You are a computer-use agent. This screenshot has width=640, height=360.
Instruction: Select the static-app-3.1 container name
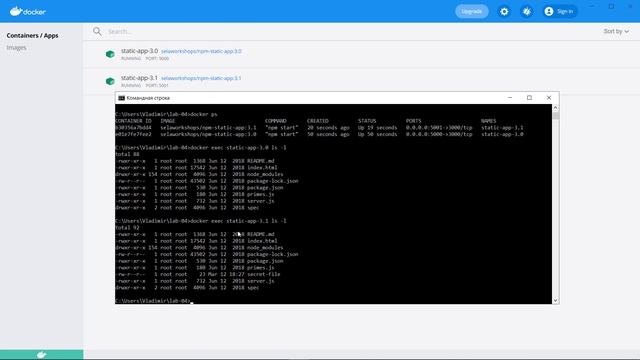tap(139, 78)
